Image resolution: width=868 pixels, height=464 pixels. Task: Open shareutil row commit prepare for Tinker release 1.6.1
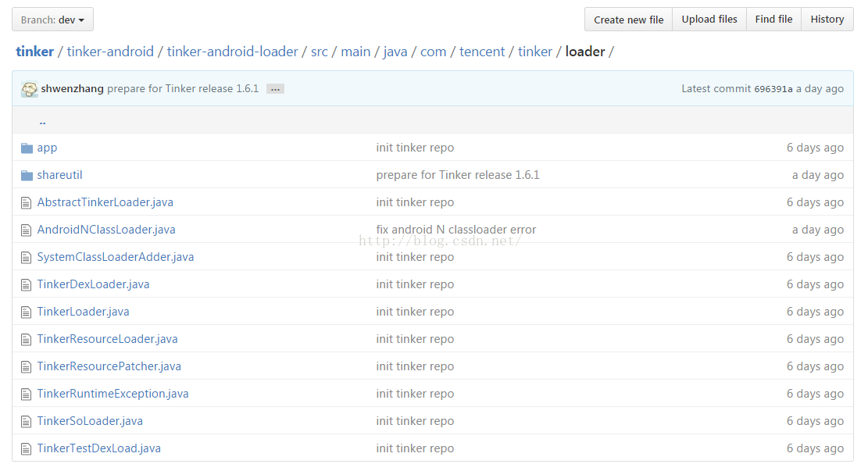pyautogui.click(x=458, y=175)
